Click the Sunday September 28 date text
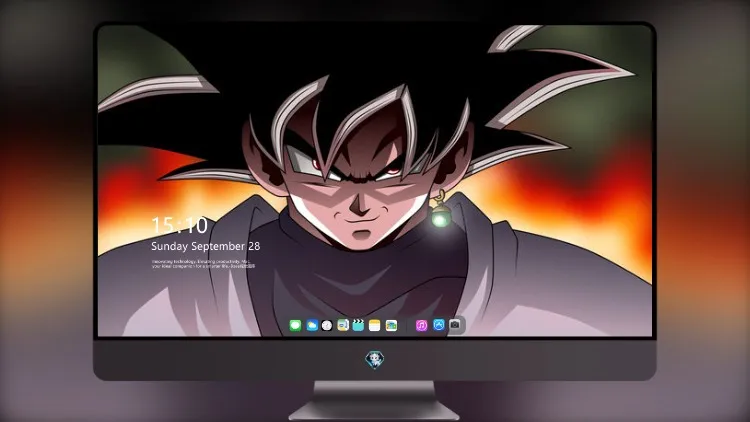 click(206, 246)
